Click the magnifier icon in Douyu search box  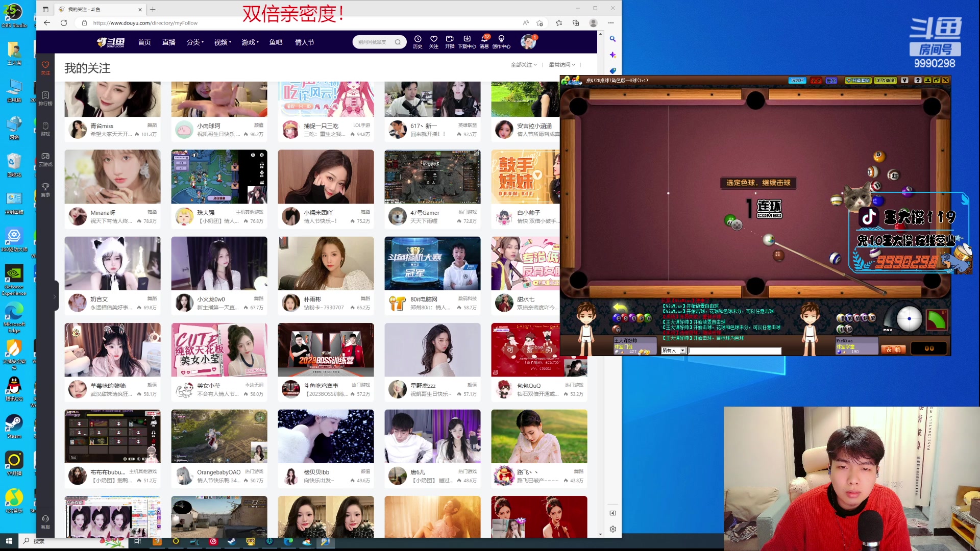[398, 42]
